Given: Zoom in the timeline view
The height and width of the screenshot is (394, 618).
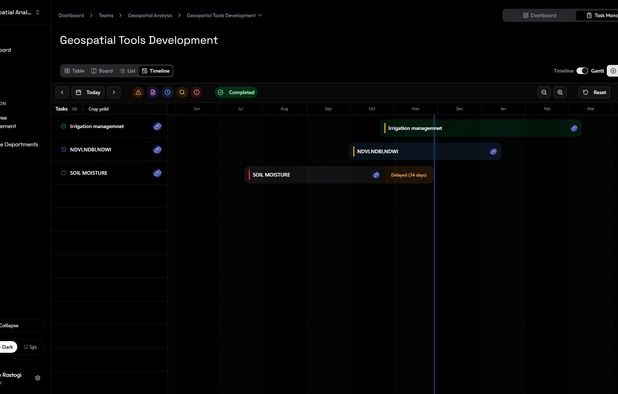Looking at the screenshot, I should (x=560, y=92).
